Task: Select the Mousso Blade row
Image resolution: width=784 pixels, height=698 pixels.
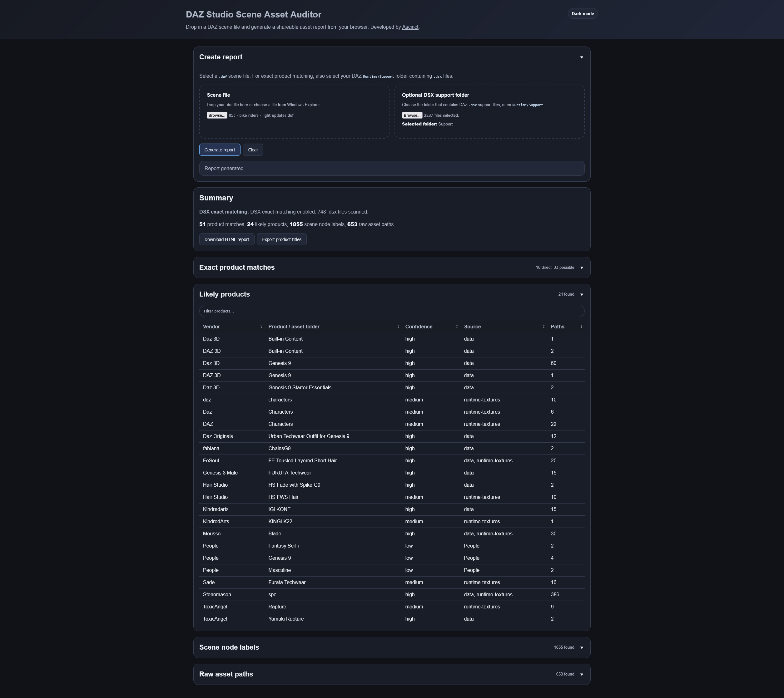Action: 391,534
